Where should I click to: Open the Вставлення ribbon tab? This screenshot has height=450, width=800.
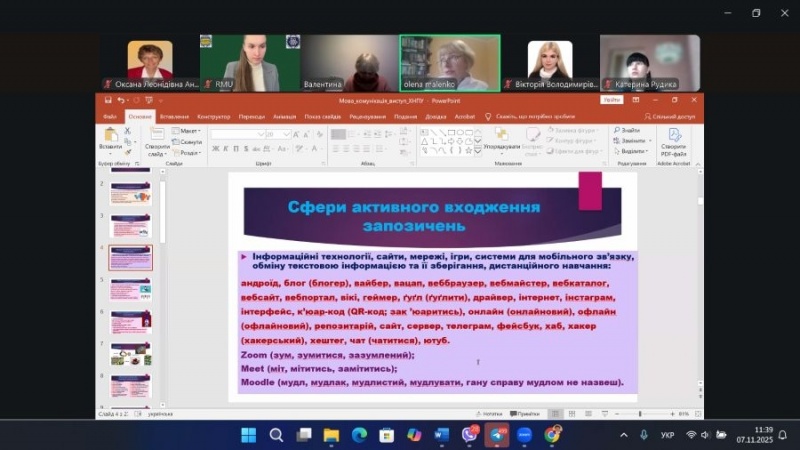point(174,116)
